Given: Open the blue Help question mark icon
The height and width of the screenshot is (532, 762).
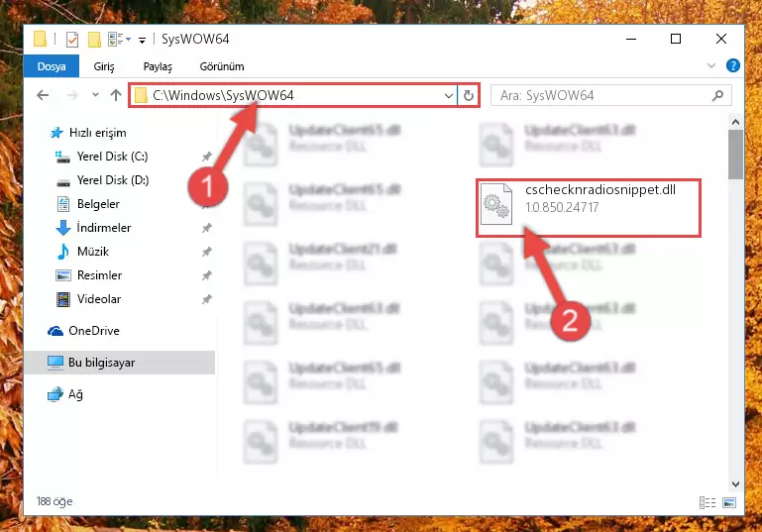Looking at the screenshot, I should coord(733,65).
